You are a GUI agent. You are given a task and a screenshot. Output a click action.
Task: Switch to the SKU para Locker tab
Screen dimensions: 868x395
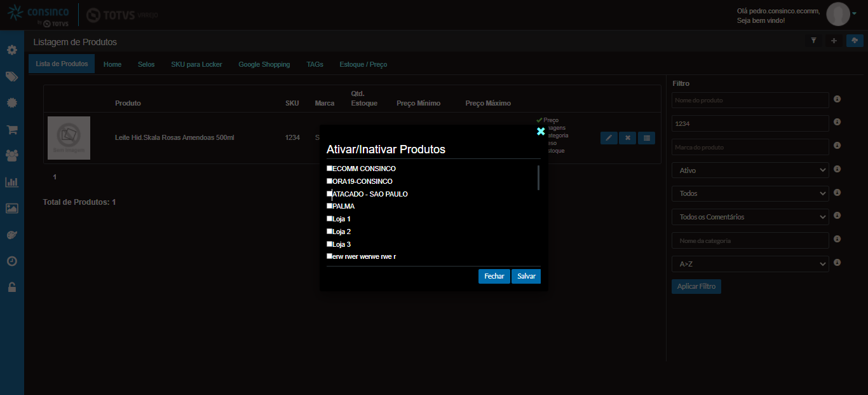(196, 64)
